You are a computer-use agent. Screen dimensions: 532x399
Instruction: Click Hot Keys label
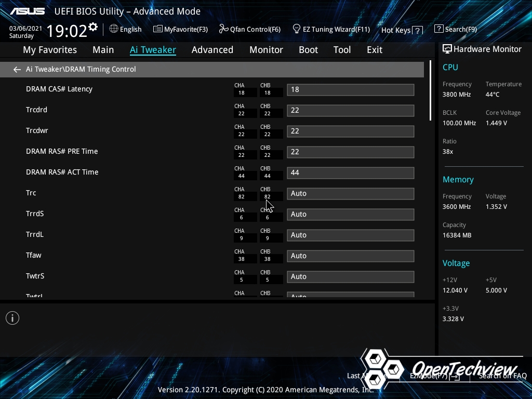pos(396,30)
